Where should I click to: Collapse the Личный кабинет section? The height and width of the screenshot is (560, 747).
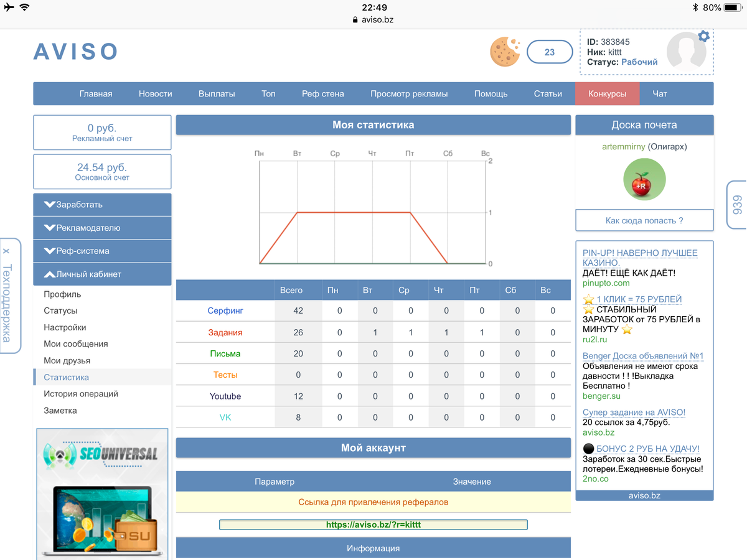pyautogui.click(x=102, y=274)
